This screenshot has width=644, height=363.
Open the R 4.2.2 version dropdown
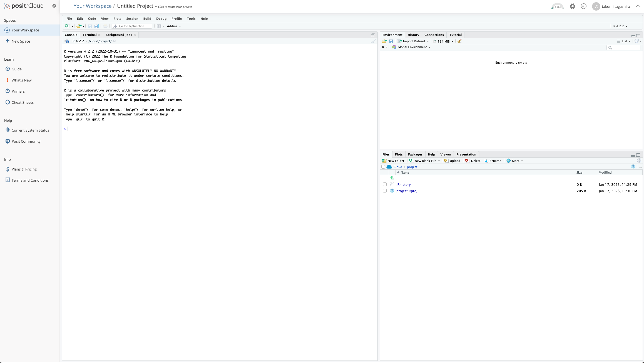tap(620, 26)
